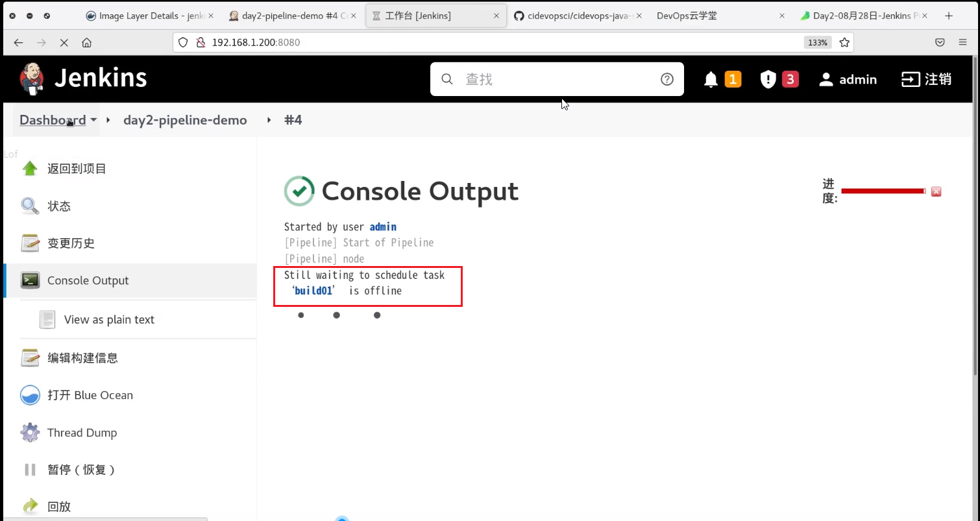Viewport: 980px width, 521px height.
Task: Close the Image Layer Details tab
Action: [x=210, y=16]
